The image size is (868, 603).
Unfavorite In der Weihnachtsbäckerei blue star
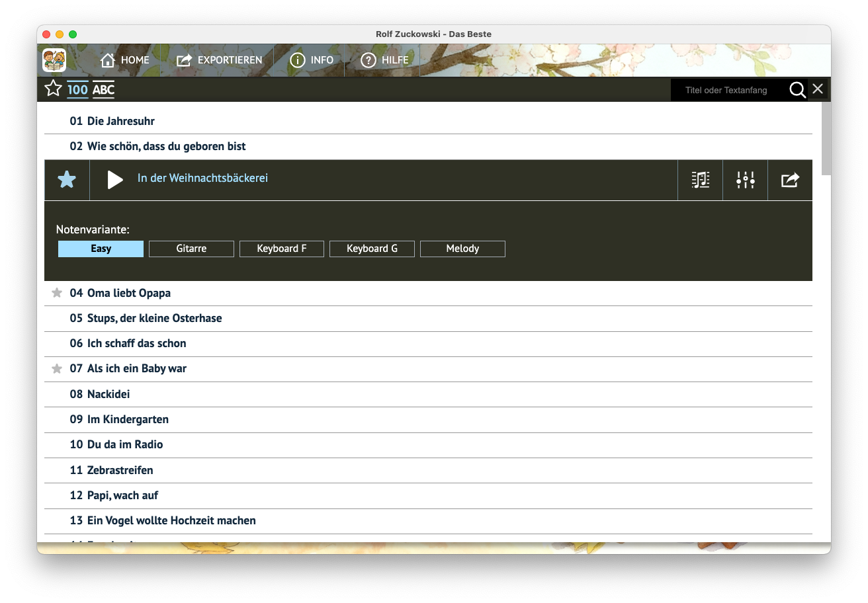coord(67,180)
